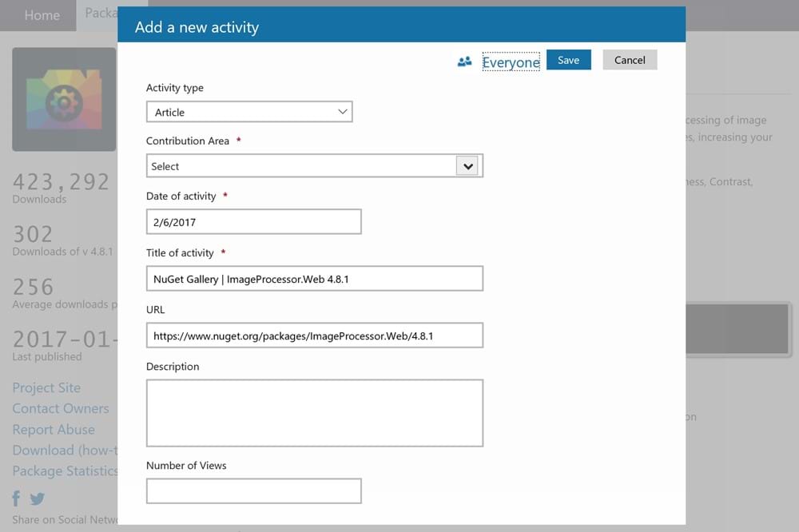The image size is (799, 532).
Task: Click the Downloads of v 4.8.1 label
Action: [62, 252]
